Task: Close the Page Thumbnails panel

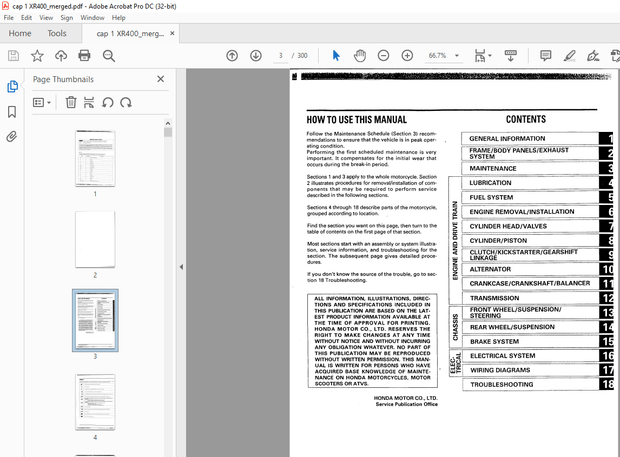Action: (161, 79)
